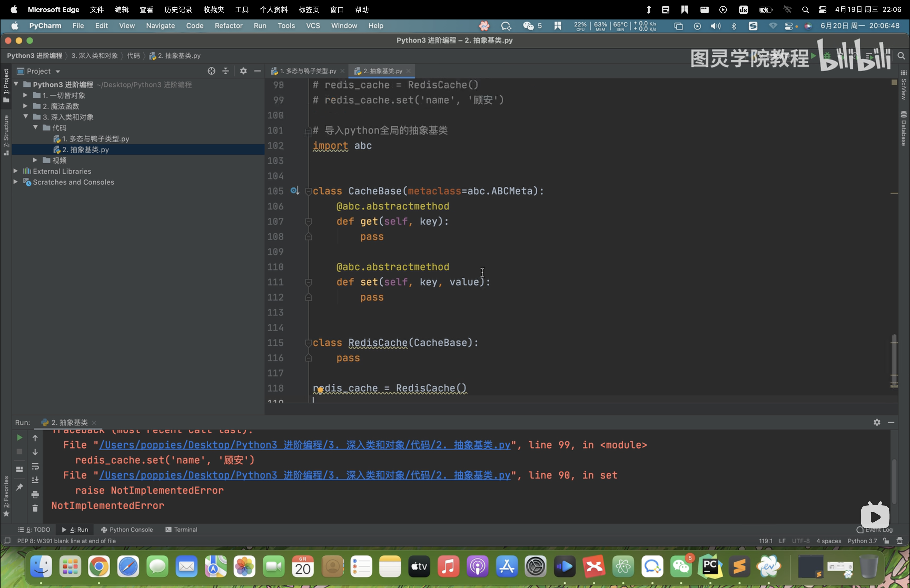Open the 6: TODO tool window
Screen dimensions: 910x588
pyautogui.click(x=34, y=530)
